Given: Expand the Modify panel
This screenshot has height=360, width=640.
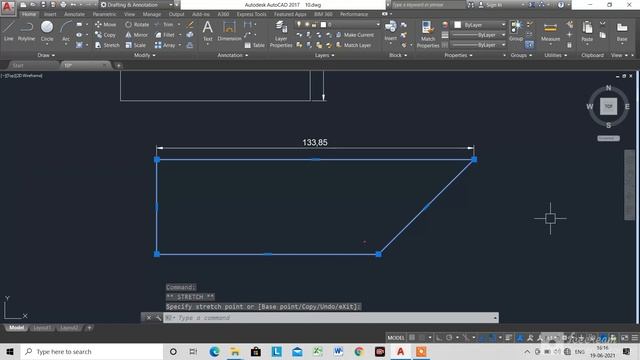Looking at the screenshot, I should 144,55.
